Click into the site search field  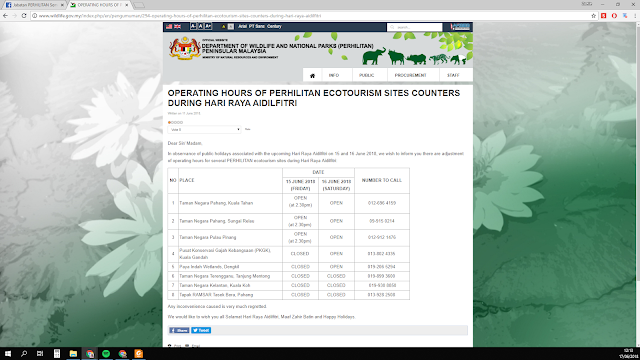pyautogui.click(x=415, y=27)
